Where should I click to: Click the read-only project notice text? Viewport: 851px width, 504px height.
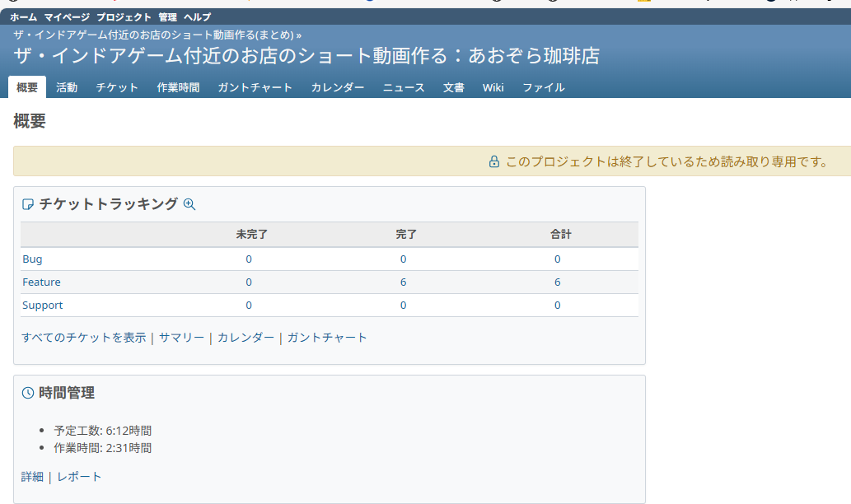coord(667,161)
